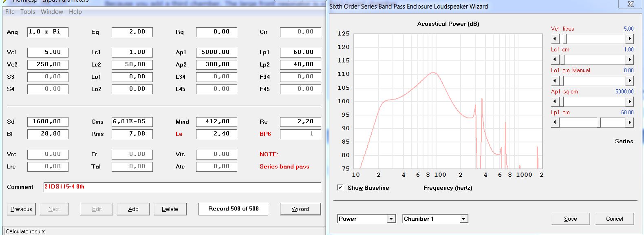Image resolution: width=644 pixels, height=235 pixels.
Task: Click the Mmd input field
Action: point(216,122)
